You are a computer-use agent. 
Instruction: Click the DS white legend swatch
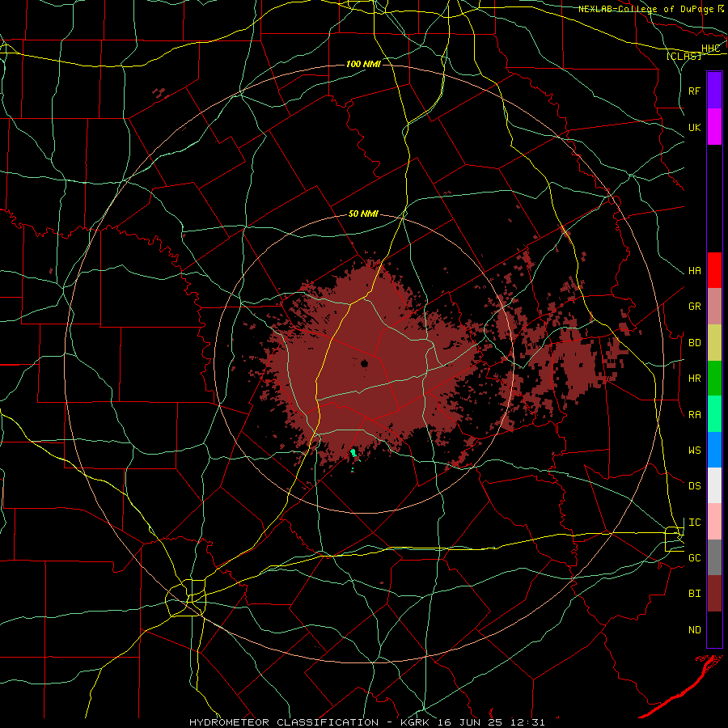click(x=714, y=485)
